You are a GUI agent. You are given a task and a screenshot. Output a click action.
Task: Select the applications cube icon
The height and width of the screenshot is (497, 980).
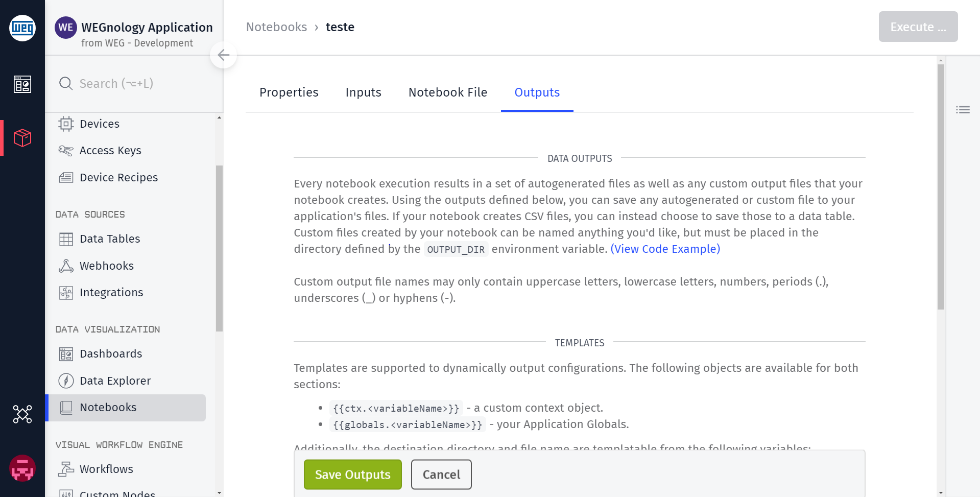coord(22,138)
